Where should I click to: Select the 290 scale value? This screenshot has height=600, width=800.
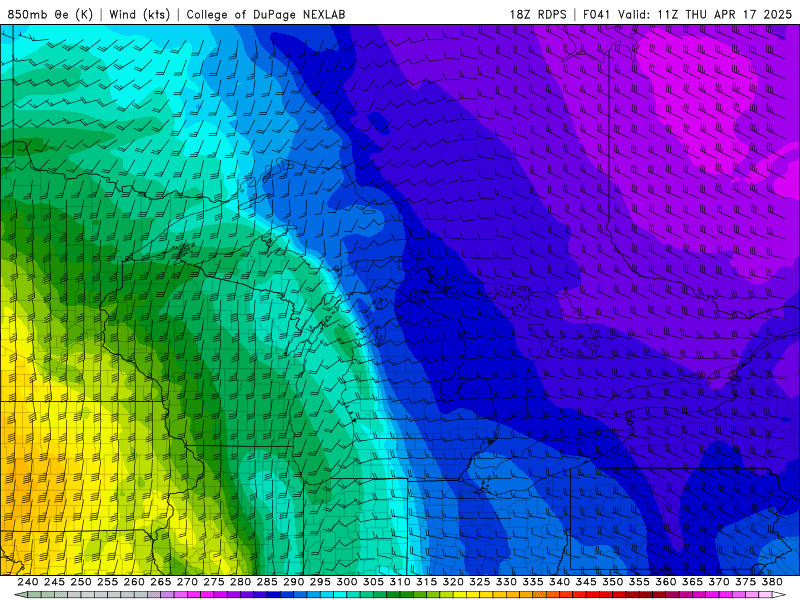pos(293,582)
